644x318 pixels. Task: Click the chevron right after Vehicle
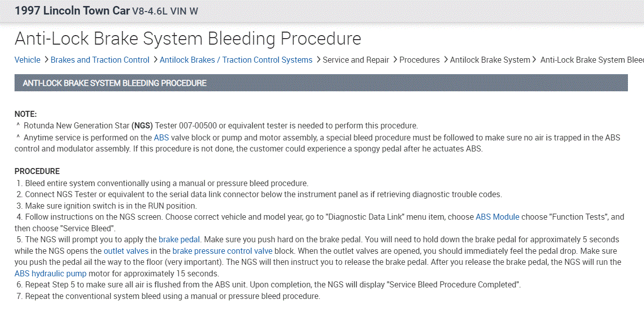(x=46, y=60)
